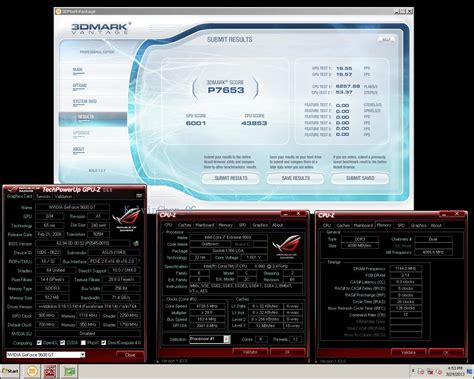
Task: Go to OPTIONS in 3DMark Vantage sidebar
Action: tap(80, 86)
